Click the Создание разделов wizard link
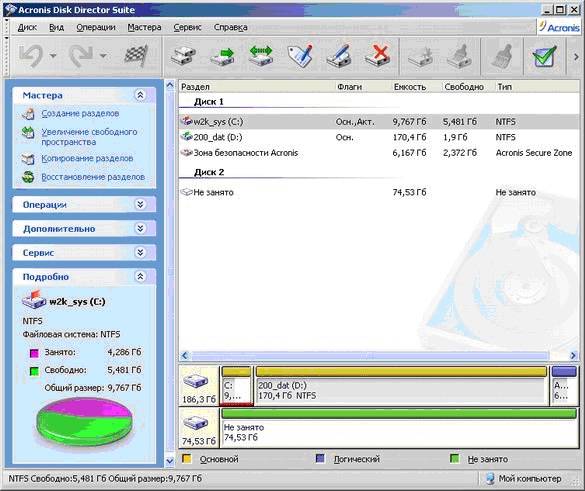 pos(80,113)
